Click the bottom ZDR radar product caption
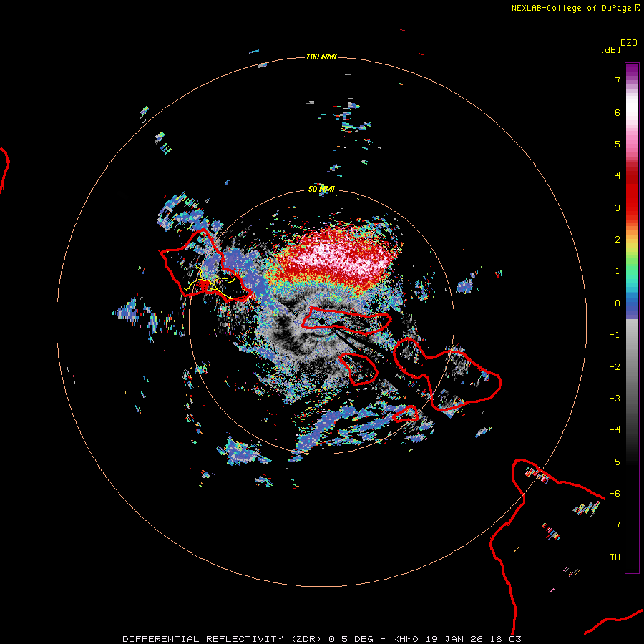This screenshot has width=644, height=644. coord(322,639)
